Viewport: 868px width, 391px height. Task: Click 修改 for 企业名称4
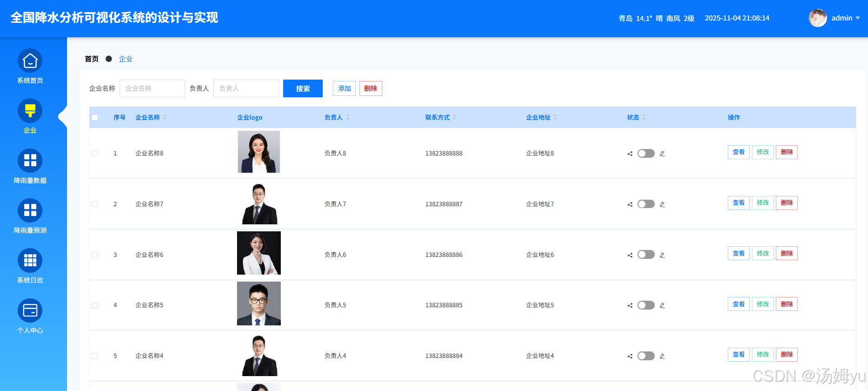pyautogui.click(x=763, y=355)
